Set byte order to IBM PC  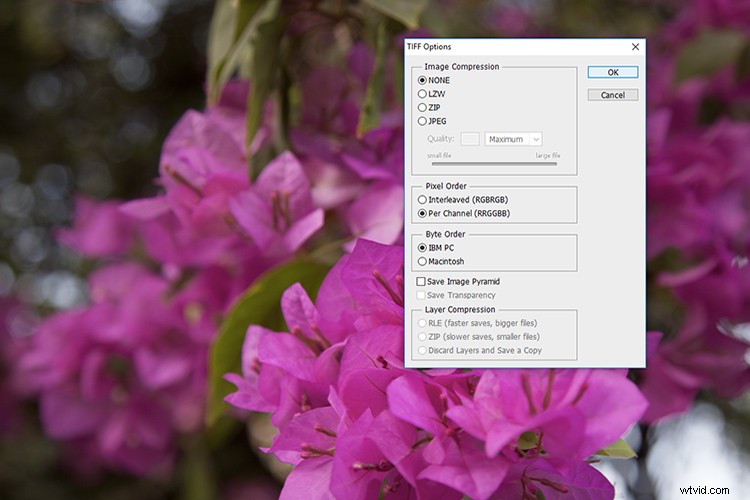tap(422, 247)
